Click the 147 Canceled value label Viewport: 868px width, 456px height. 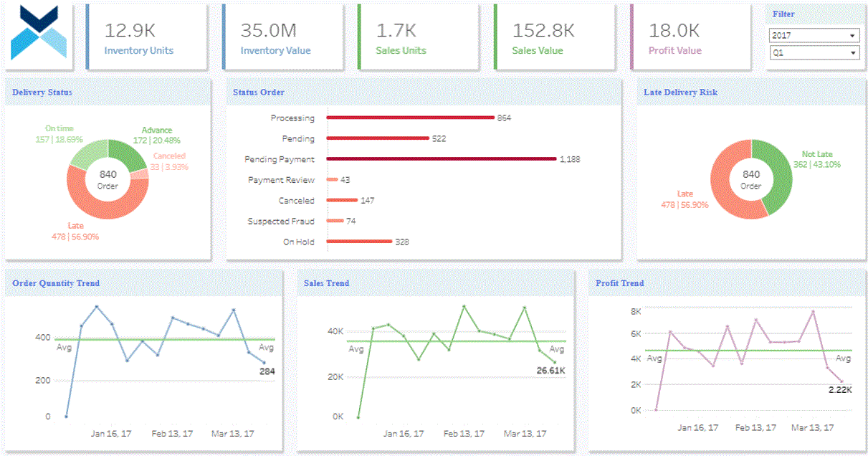coord(367,201)
